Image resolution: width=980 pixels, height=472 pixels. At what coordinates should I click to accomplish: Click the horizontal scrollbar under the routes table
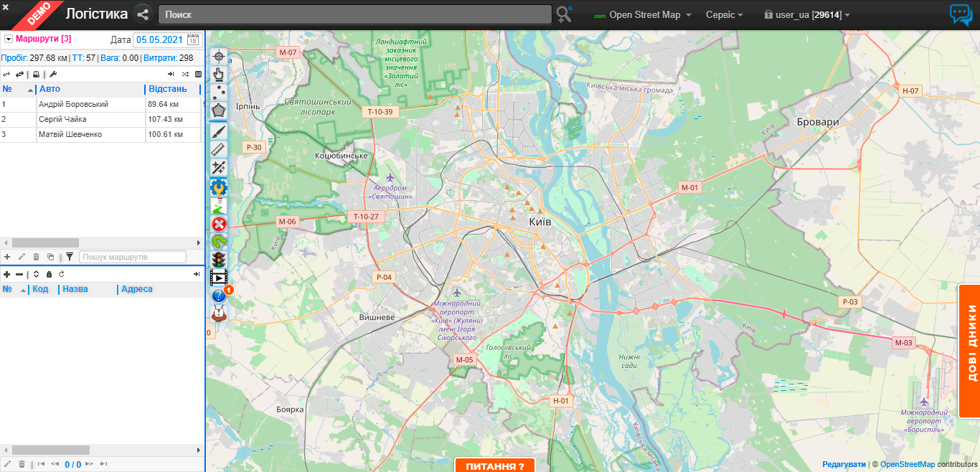click(45, 243)
